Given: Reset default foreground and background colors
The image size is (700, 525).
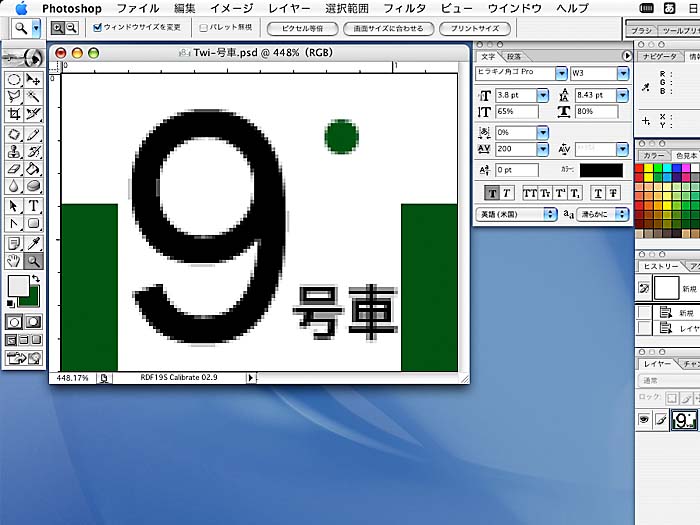Looking at the screenshot, I should (10, 304).
